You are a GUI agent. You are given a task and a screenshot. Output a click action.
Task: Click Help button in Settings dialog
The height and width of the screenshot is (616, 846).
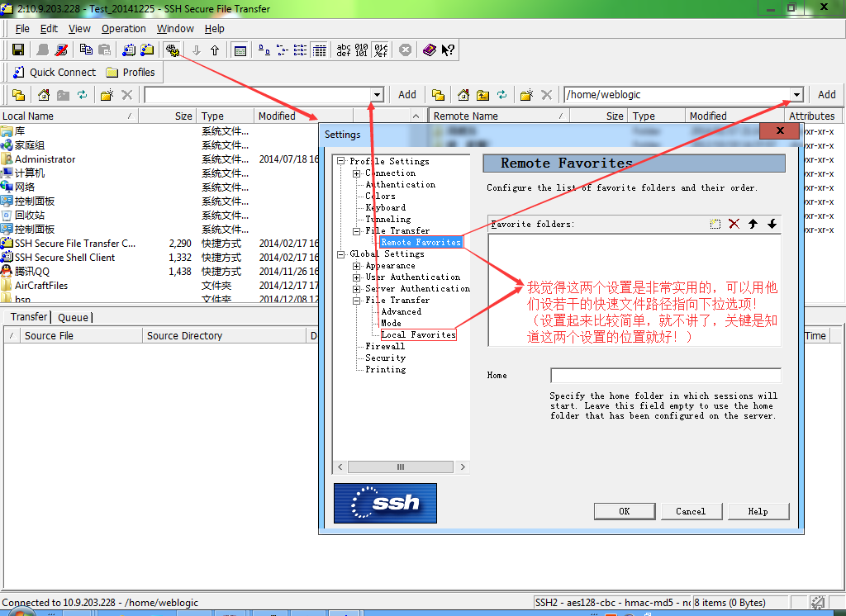[758, 511]
